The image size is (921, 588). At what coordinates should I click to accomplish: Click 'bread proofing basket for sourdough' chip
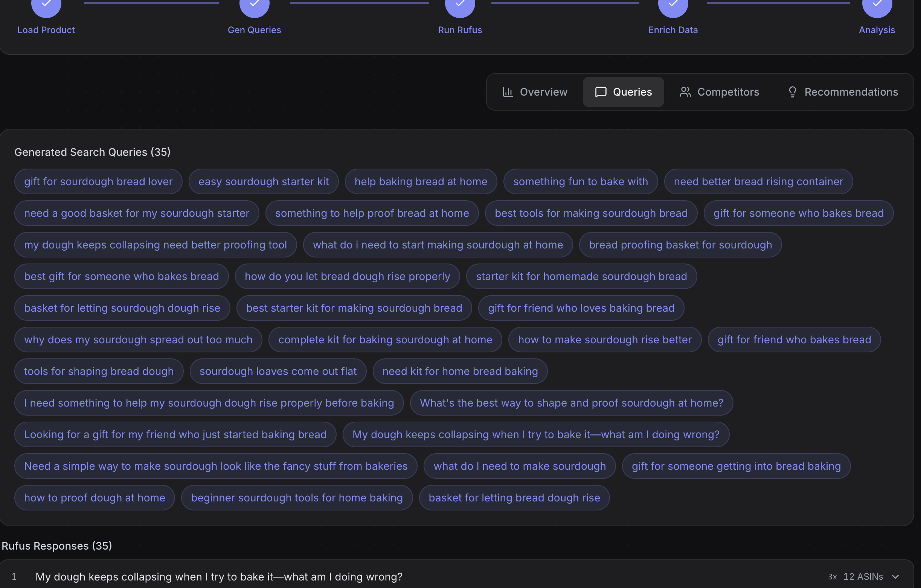pos(680,245)
